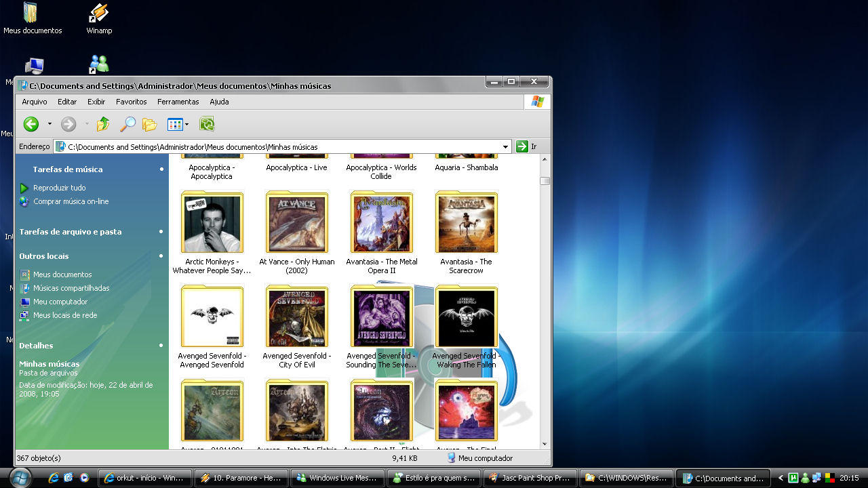Open the Search magnifier tool
Screen dimensions: 868x488
tap(127, 124)
